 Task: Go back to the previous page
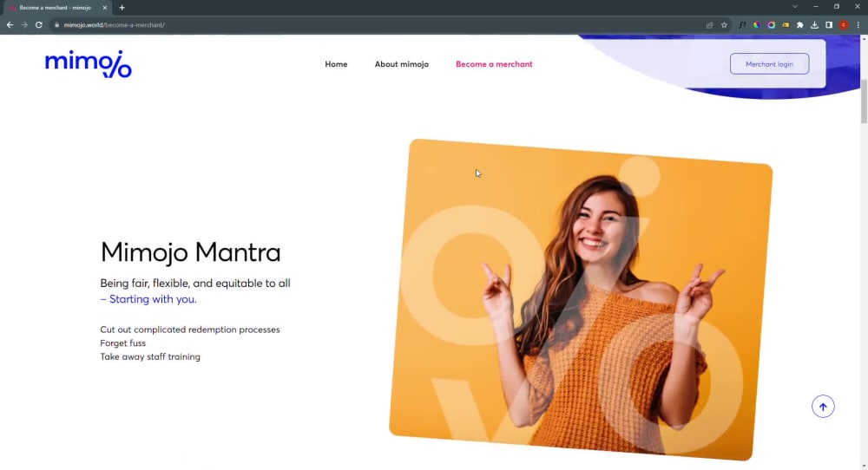(x=10, y=25)
